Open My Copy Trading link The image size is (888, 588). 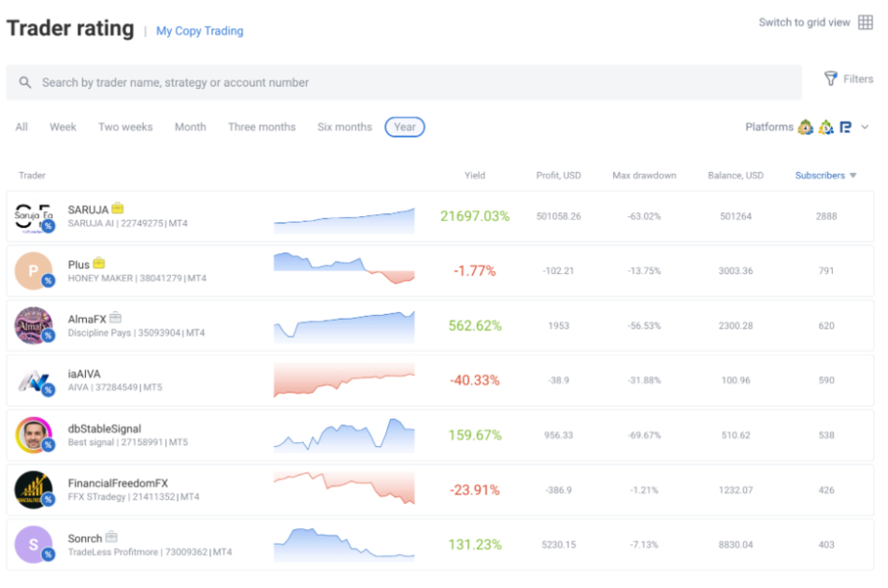(x=199, y=31)
